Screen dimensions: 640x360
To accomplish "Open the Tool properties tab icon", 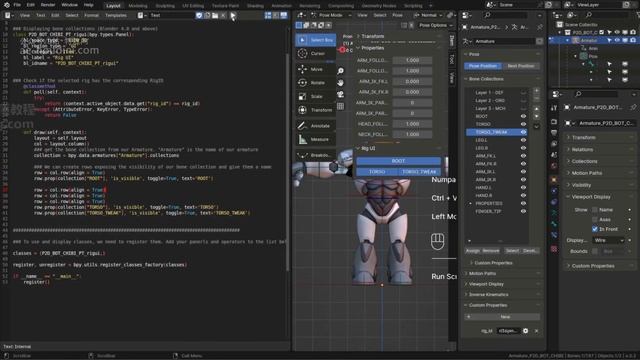I will coord(554,108).
